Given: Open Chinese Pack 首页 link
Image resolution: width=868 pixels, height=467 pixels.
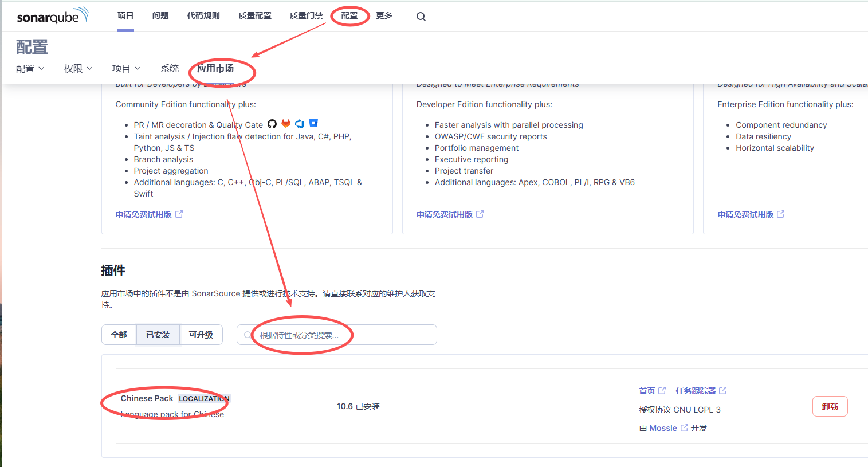Looking at the screenshot, I should coord(653,391).
